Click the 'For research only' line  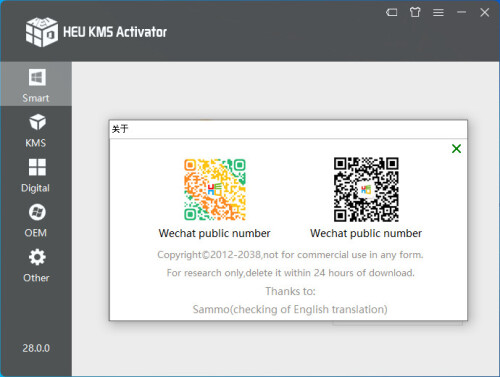pyautogui.click(x=290, y=273)
